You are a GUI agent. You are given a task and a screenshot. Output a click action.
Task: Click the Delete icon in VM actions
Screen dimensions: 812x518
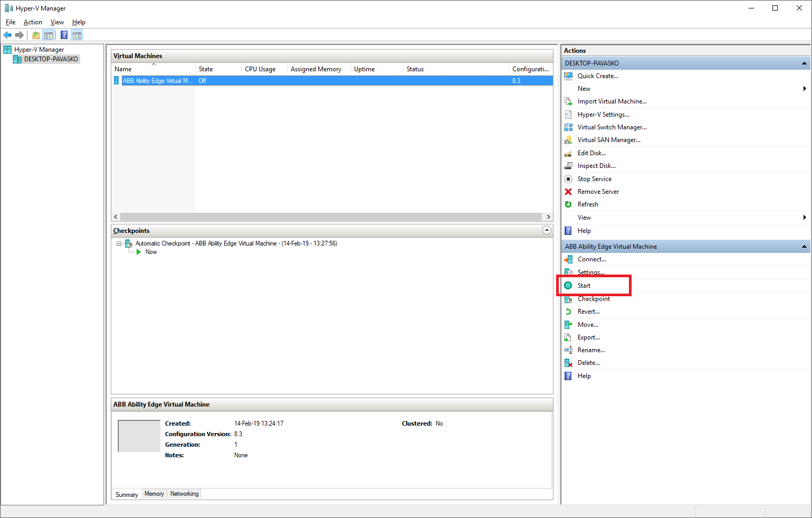(x=568, y=363)
